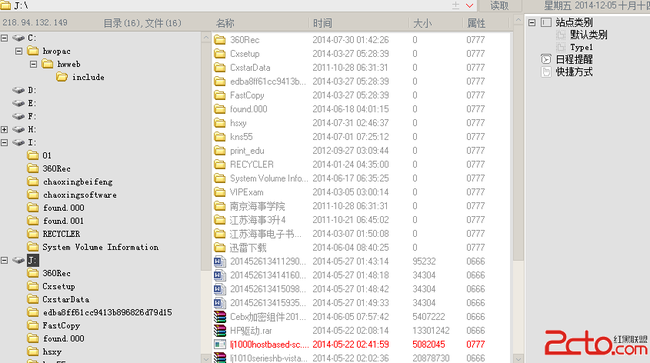This screenshot has height=363, width=650.
Task: Collapse the C: drive tree node
Action: (x=4, y=38)
